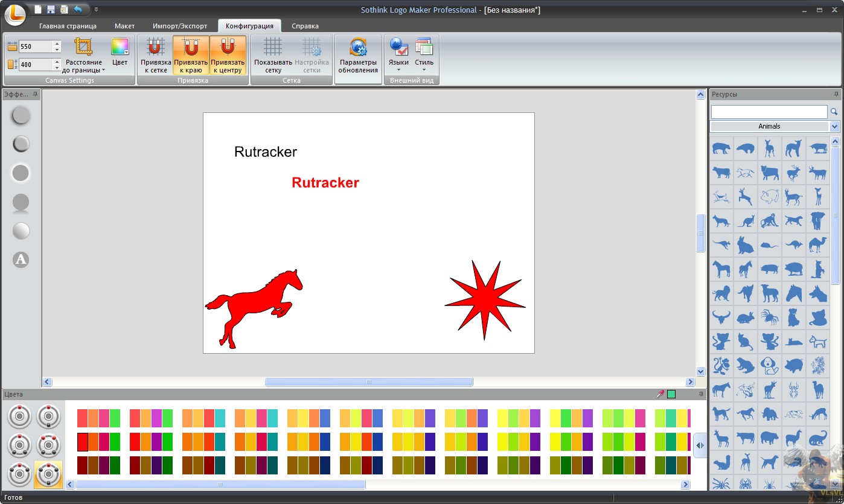The width and height of the screenshot is (844, 504).
Task: Click the canvas vertical scroll-down arrow
Action: tap(700, 371)
